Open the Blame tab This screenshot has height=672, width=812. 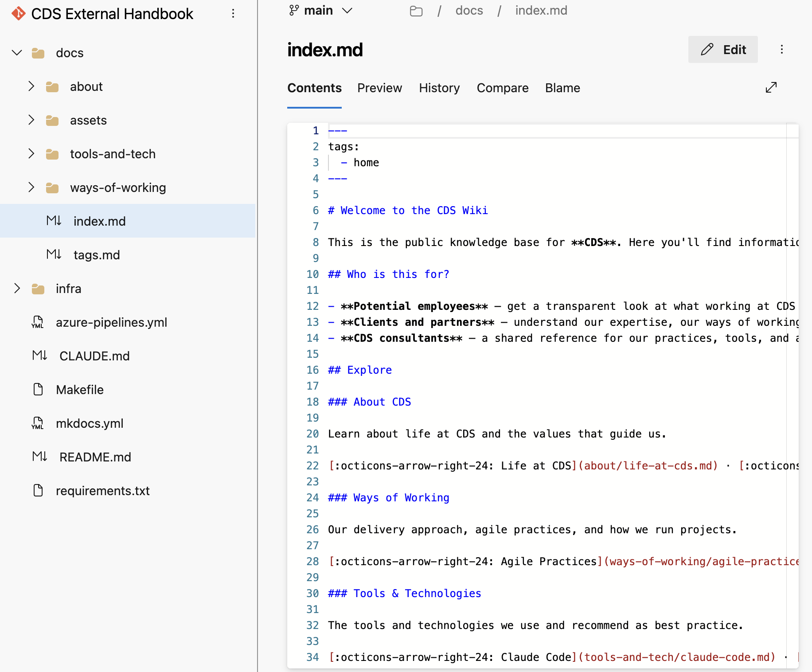tap(562, 88)
